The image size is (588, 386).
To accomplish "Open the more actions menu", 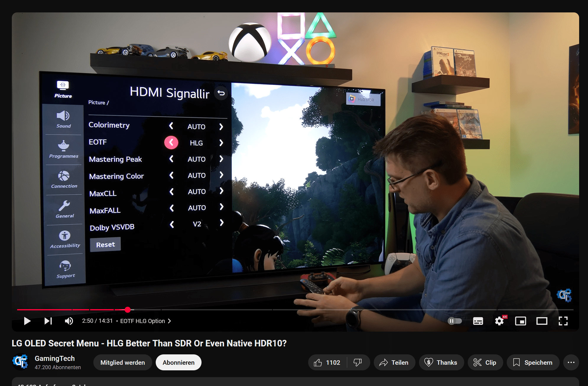I will pyautogui.click(x=571, y=363).
